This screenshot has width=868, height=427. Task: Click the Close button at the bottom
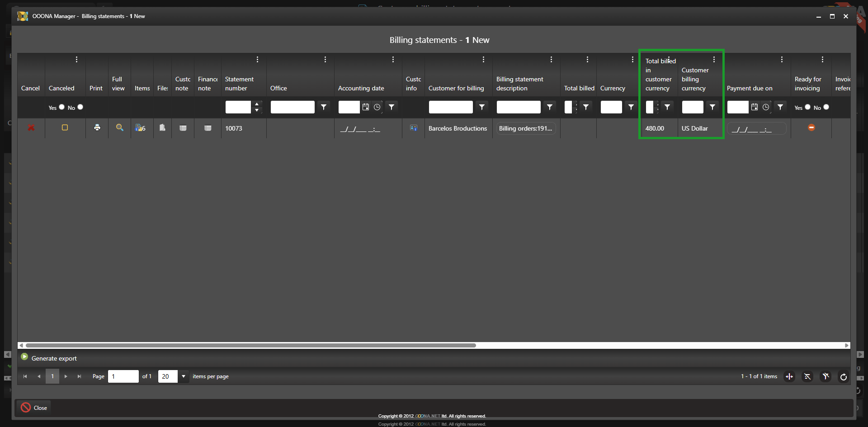pos(34,408)
